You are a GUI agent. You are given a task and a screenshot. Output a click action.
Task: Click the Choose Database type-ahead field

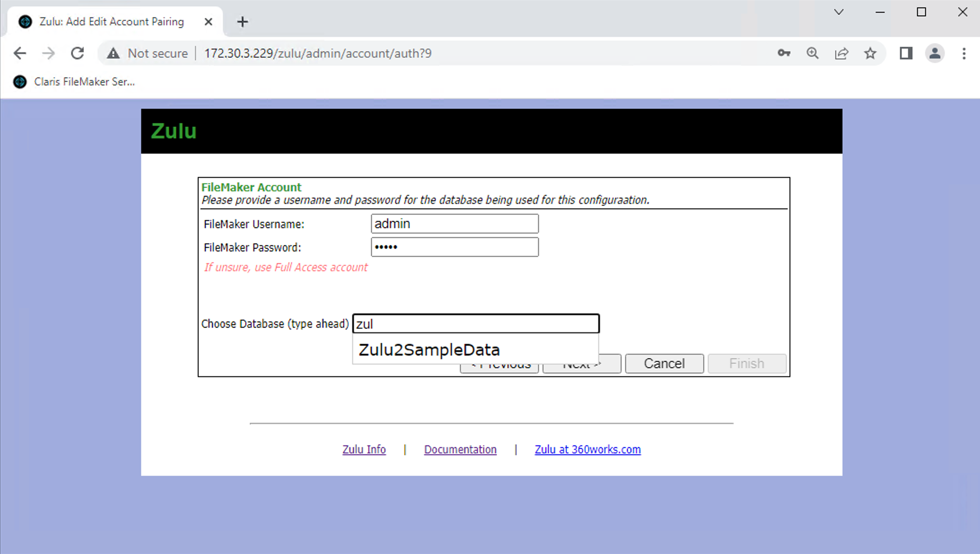pyautogui.click(x=476, y=324)
